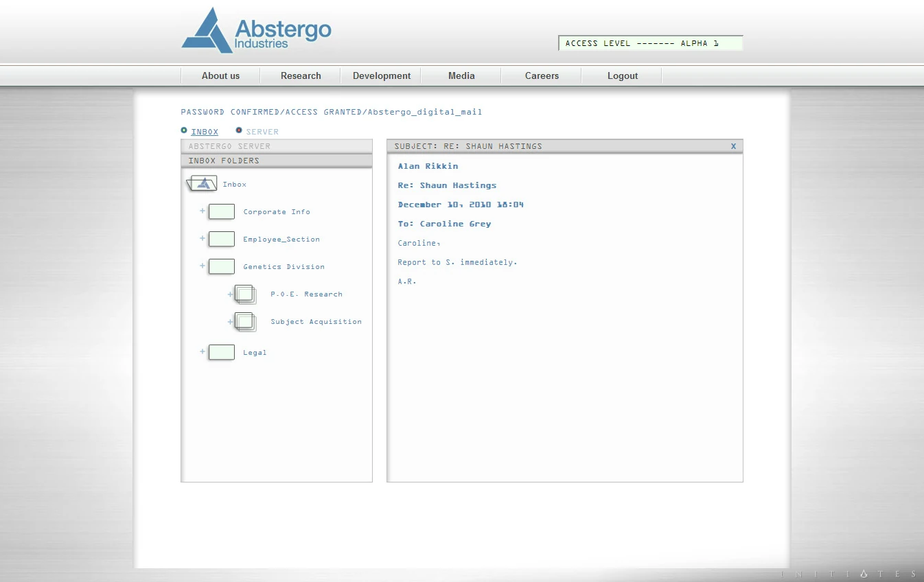Click the 'Caroline,' greeting line
The height and width of the screenshot is (582, 924).
point(419,243)
